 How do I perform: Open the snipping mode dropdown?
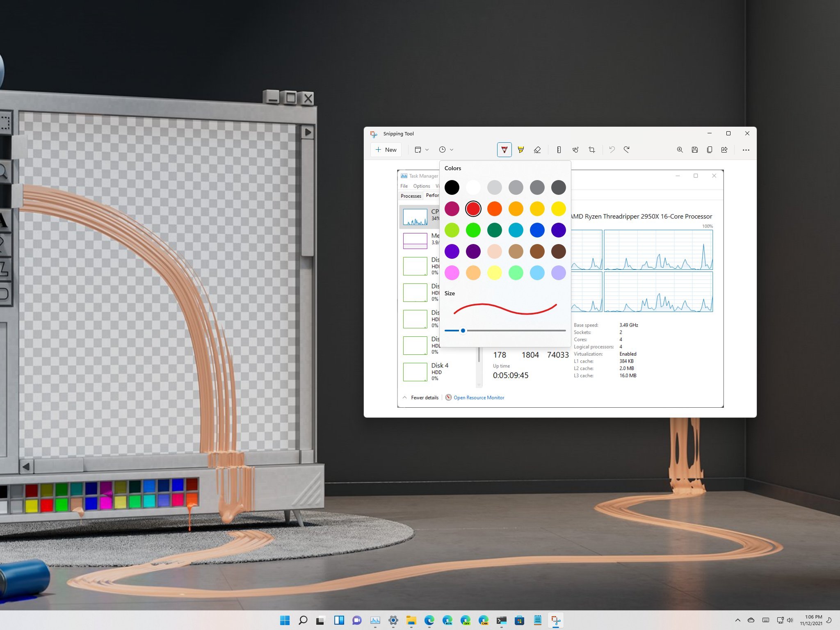421,150
